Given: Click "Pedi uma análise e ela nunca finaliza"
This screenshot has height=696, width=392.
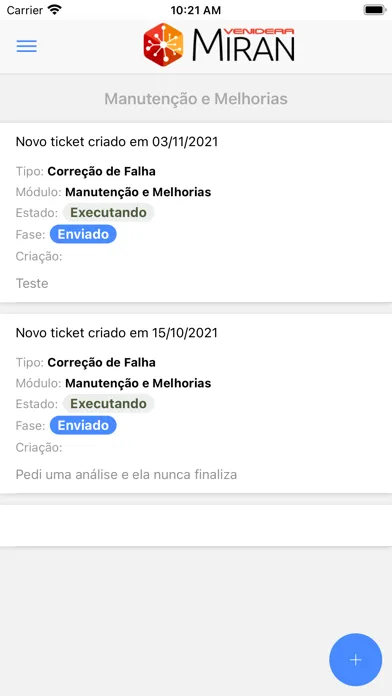Looking at the screenshot, I should [x=126, y=475].
